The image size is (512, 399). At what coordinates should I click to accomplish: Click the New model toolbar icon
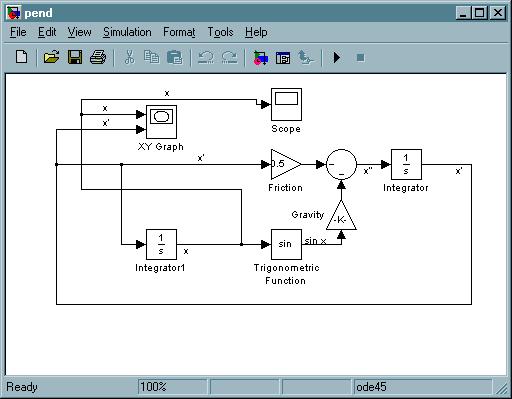22,57
